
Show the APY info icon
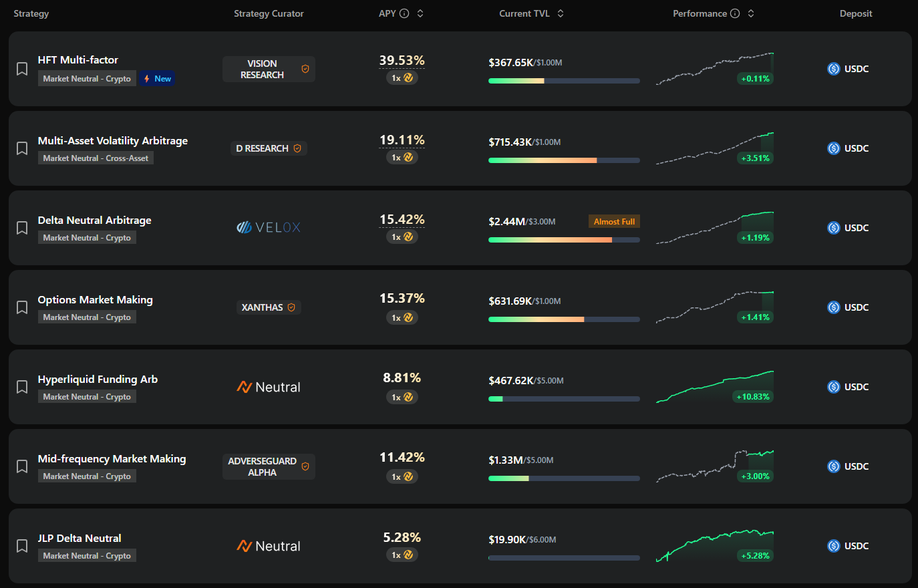tap(404, 13)
